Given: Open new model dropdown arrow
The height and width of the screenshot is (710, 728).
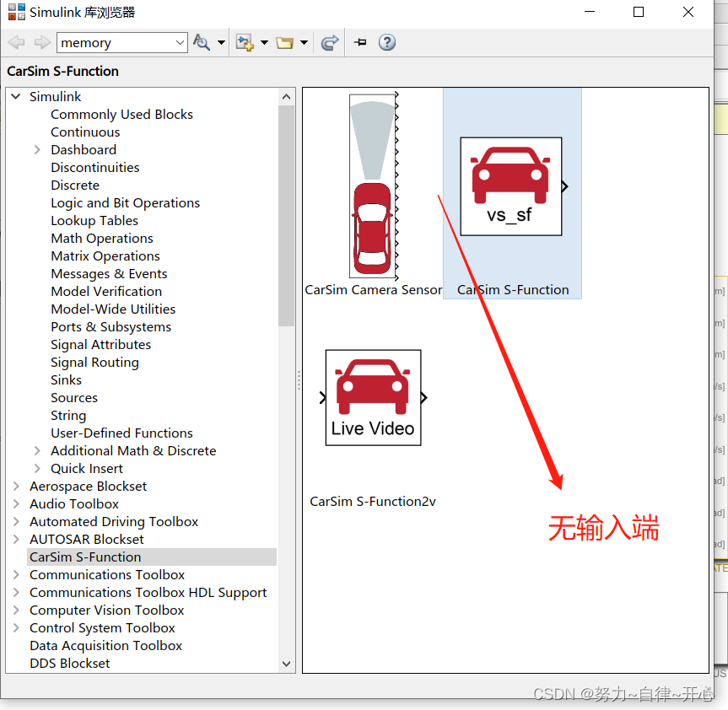Looking at the screenshot, I should (x=264, y=43).
